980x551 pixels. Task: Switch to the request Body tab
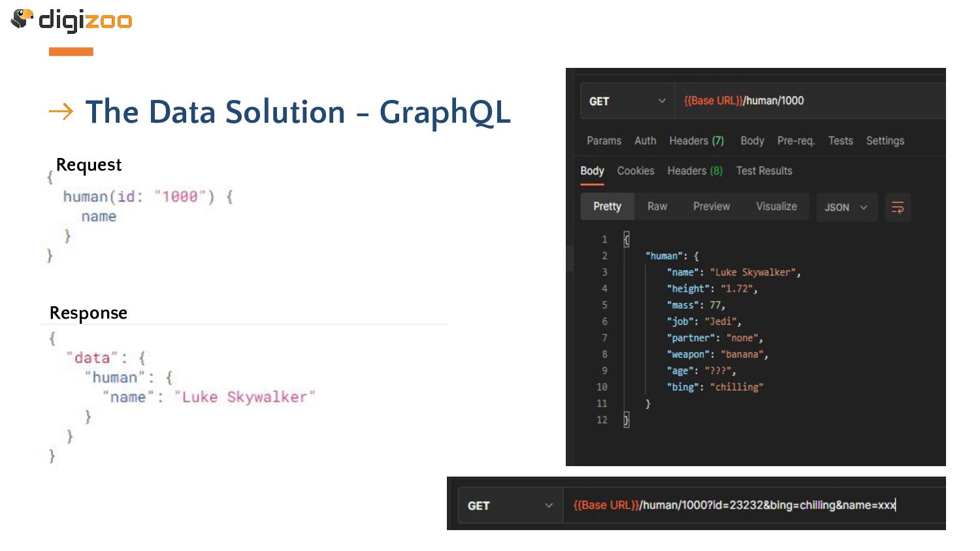(x=752, y=141)
